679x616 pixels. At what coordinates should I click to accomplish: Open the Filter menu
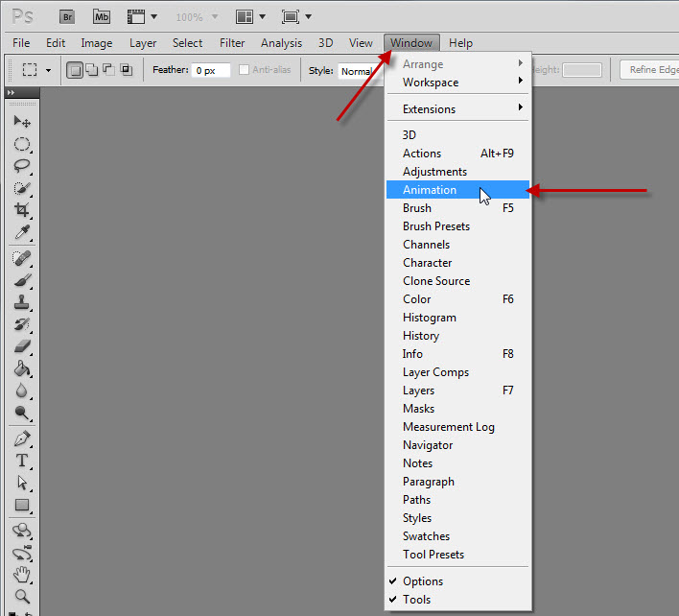(x=232, y=43)
